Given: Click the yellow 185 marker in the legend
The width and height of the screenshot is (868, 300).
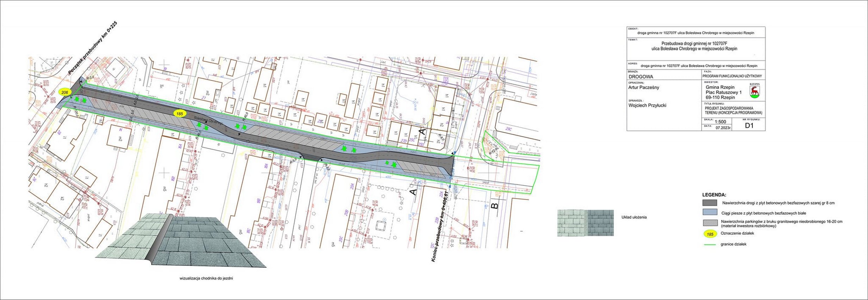Looking at the screenshot, I should pos(710,234).
